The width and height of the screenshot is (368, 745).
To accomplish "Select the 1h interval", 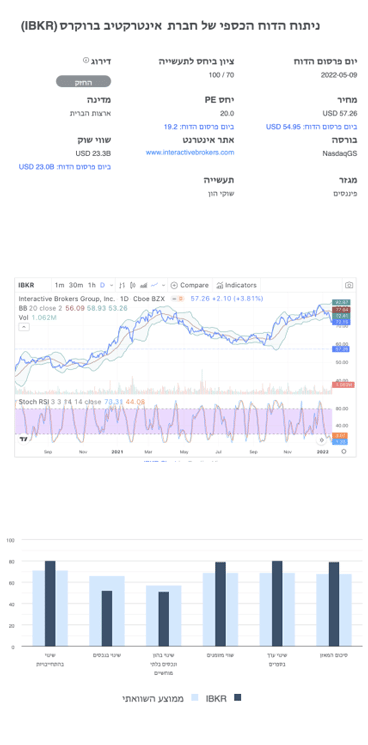I will click(92, 285).
